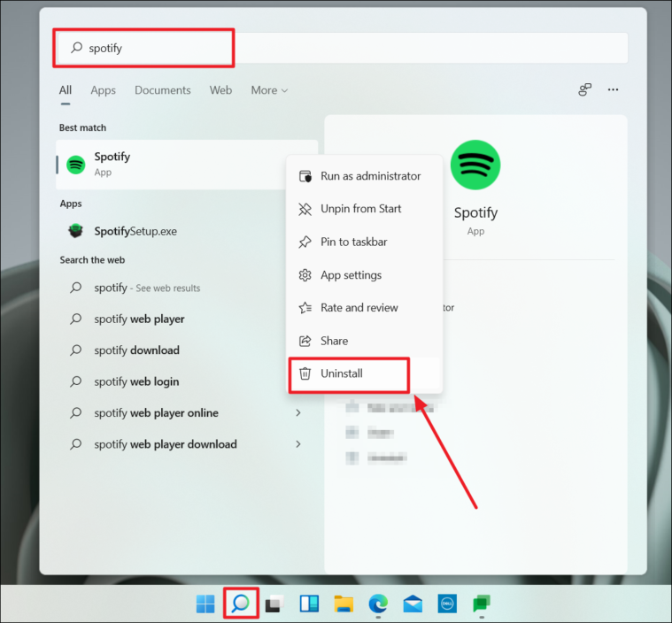The height and width of the screenshot is (623, 672).
Task: Select the 'spotify web player online' suggestion
Action: click(x=187, y=412)
